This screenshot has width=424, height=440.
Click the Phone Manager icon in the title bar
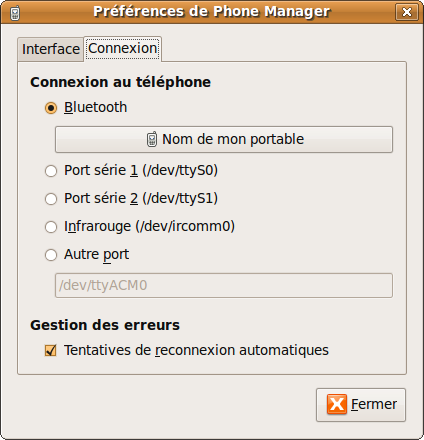[15, 13]
